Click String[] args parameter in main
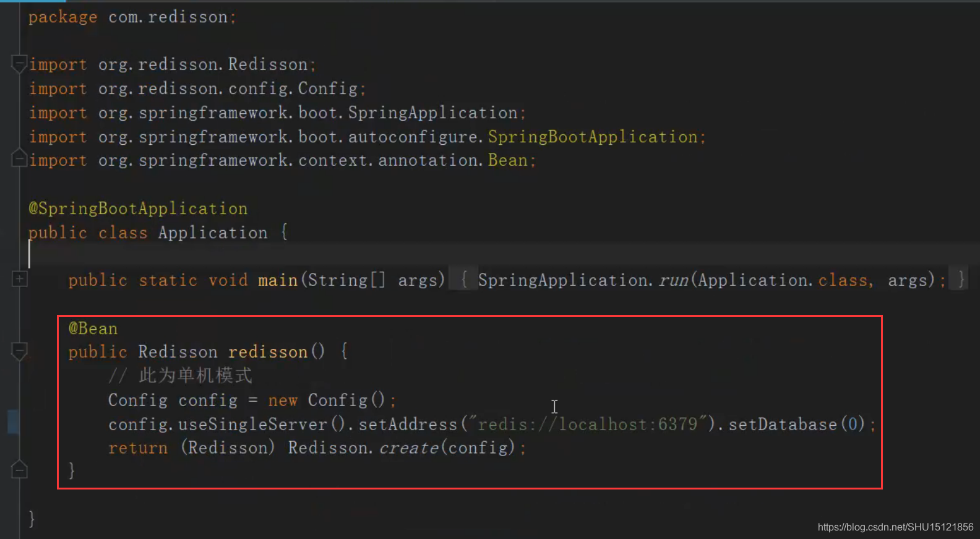The image size is (980, 539). (372, 280)
